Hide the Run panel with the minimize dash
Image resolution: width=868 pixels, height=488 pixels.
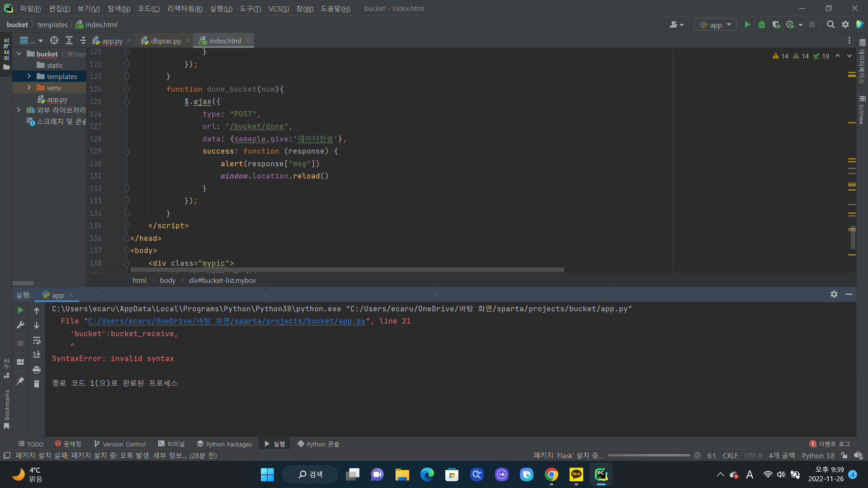tap(849, 294)
